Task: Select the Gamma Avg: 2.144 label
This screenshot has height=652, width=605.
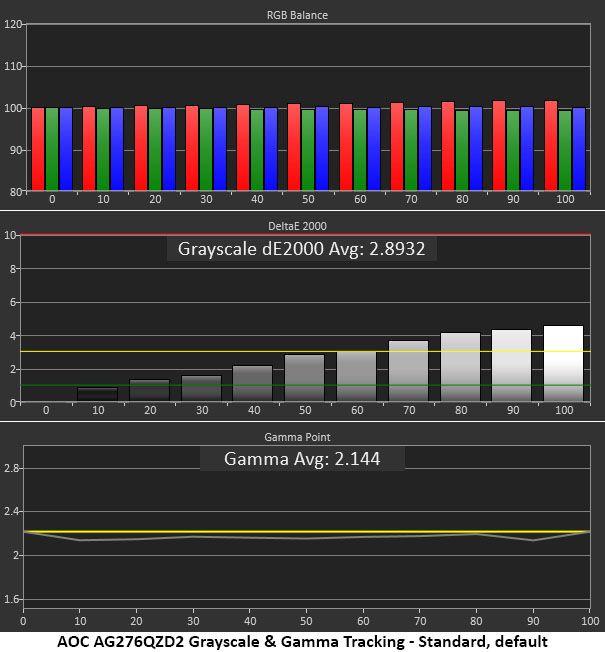Action: (302, 459)
